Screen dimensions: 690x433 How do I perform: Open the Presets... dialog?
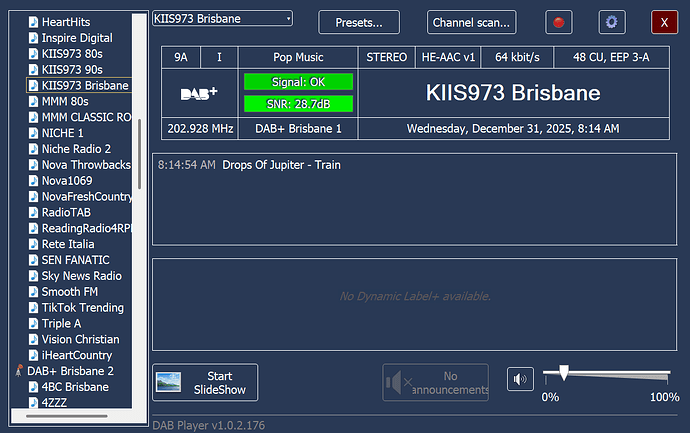[359, 22]
